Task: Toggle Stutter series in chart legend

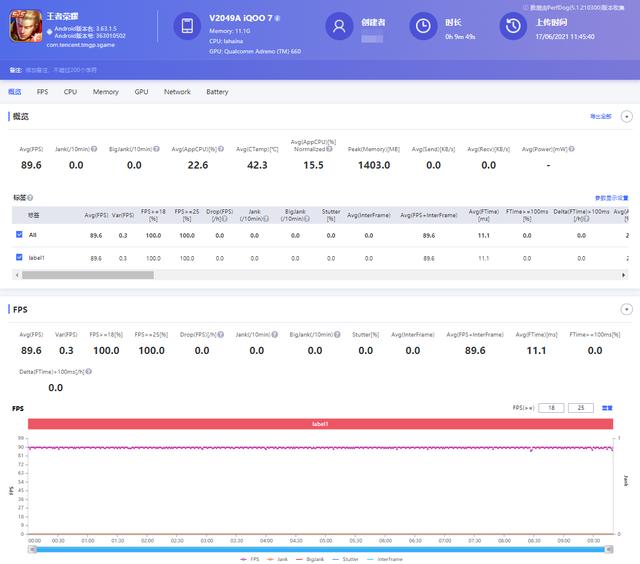Action: coord(345,559)
